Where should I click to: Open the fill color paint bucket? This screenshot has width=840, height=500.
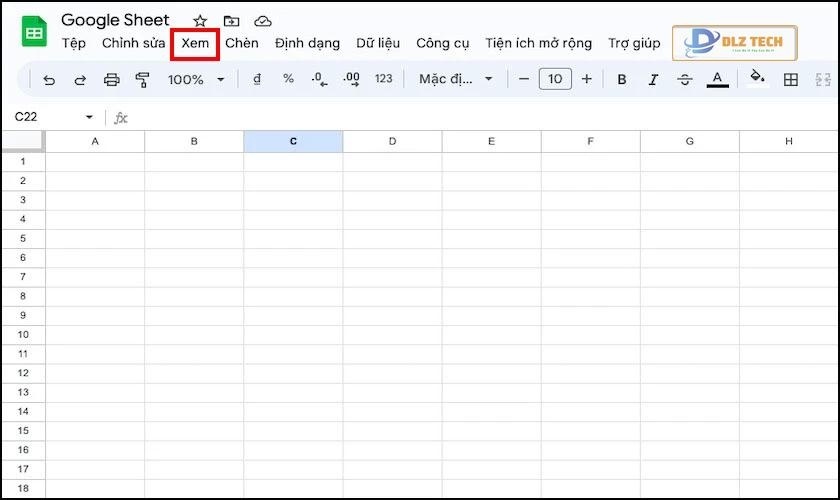click(757, 78)
